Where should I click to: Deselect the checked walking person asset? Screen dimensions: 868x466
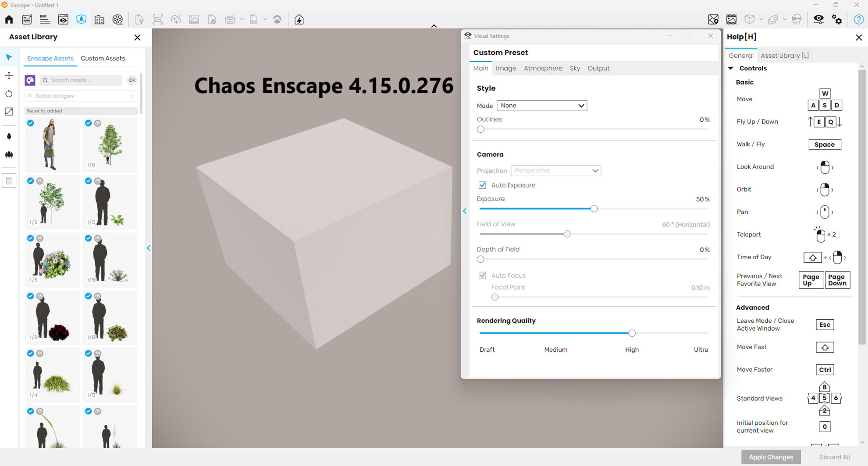click(30, 123)
